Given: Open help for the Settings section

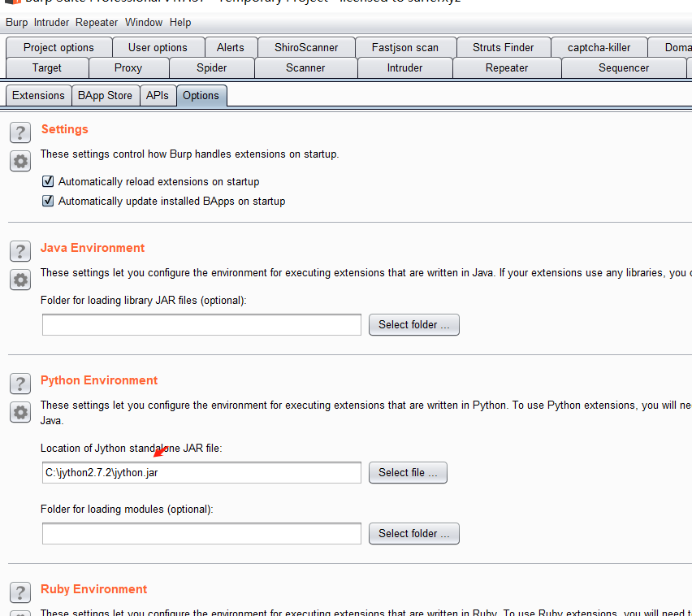Looking at the screenshot, I should [20, 132].
